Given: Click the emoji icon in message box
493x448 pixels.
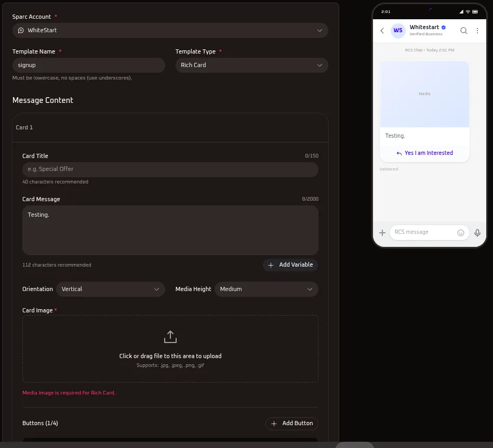Looking at the screenshot, I should click(x=461, y=233).
